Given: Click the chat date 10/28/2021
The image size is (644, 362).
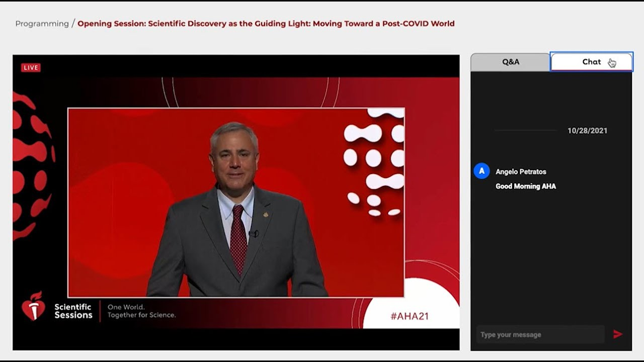Looking at the screenshot, I should (587, 131).
